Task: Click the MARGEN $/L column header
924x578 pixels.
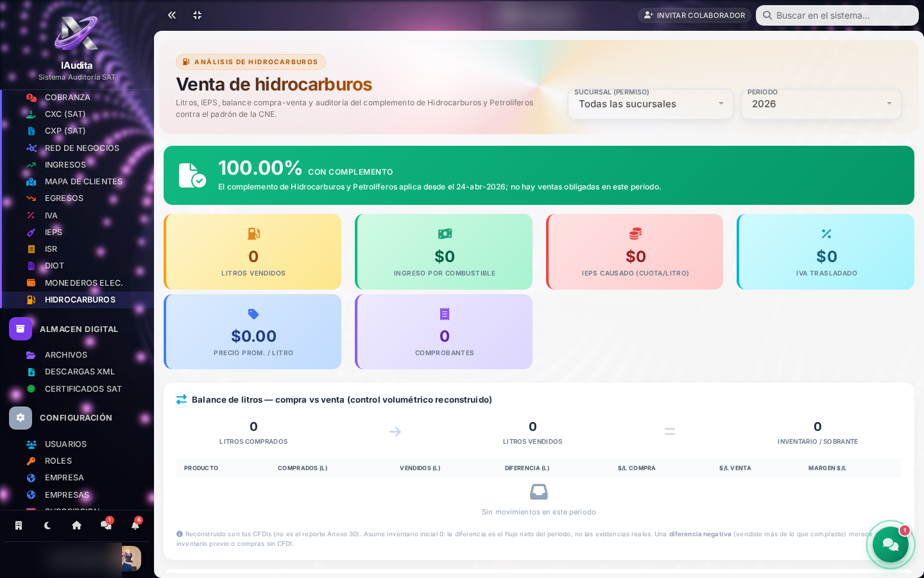Action: click(827, 468)
